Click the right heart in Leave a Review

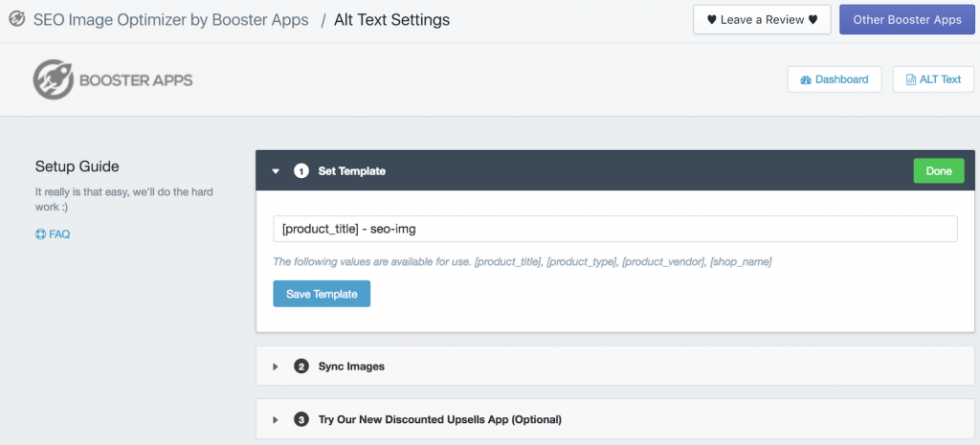(813, 20)
